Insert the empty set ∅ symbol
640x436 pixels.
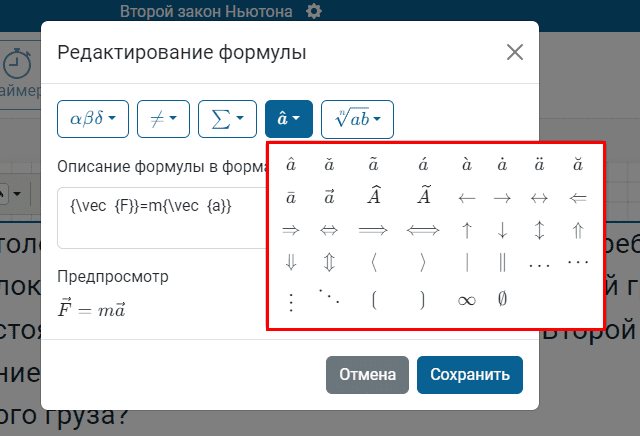(x=502, y=299)
